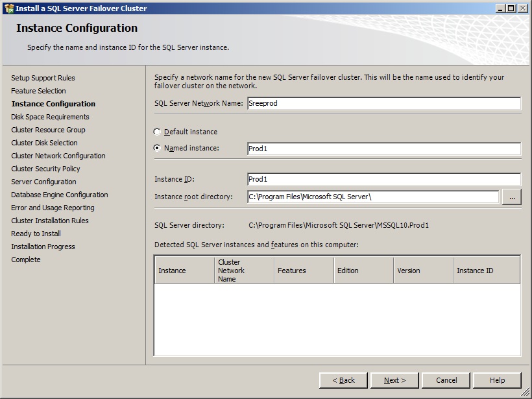The height and width of the screenshot is (399, 532).
Task: Select Feature Selection in the steps list
Action: pyautogui.click(x=38, y=91)
